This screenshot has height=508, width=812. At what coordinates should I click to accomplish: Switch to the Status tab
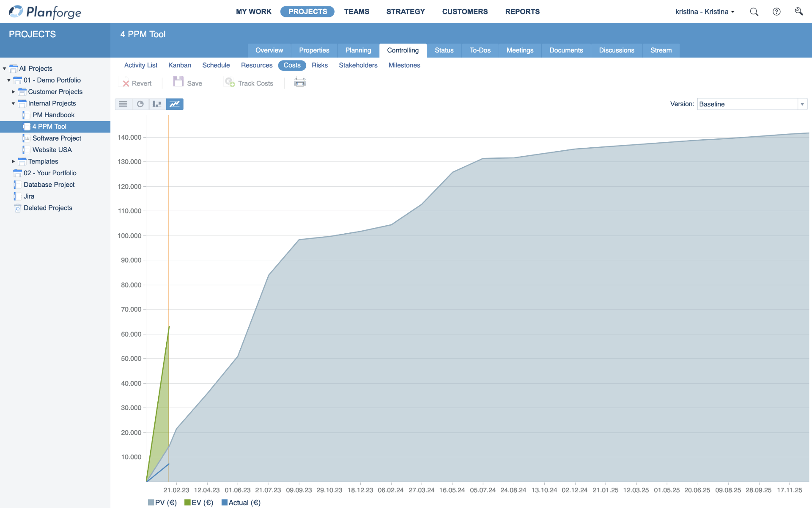(x=444, y=50)
